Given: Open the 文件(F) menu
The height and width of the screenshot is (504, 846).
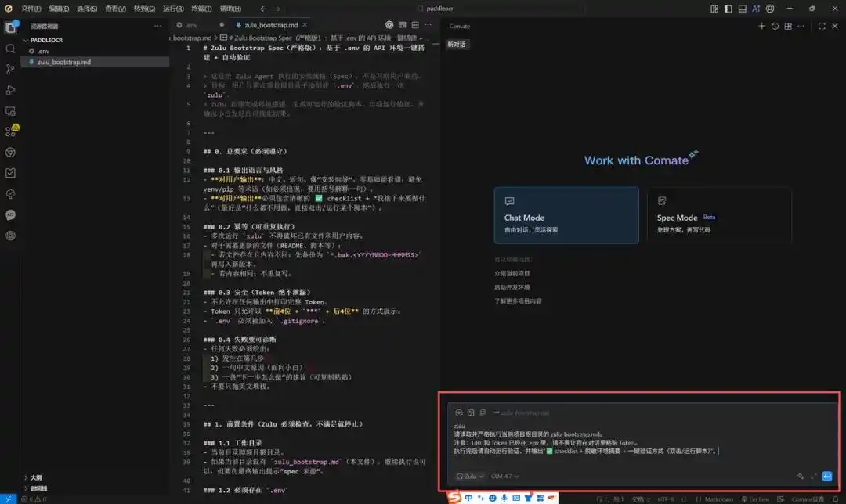Looking at the screenshot, I should pos(31,9).
